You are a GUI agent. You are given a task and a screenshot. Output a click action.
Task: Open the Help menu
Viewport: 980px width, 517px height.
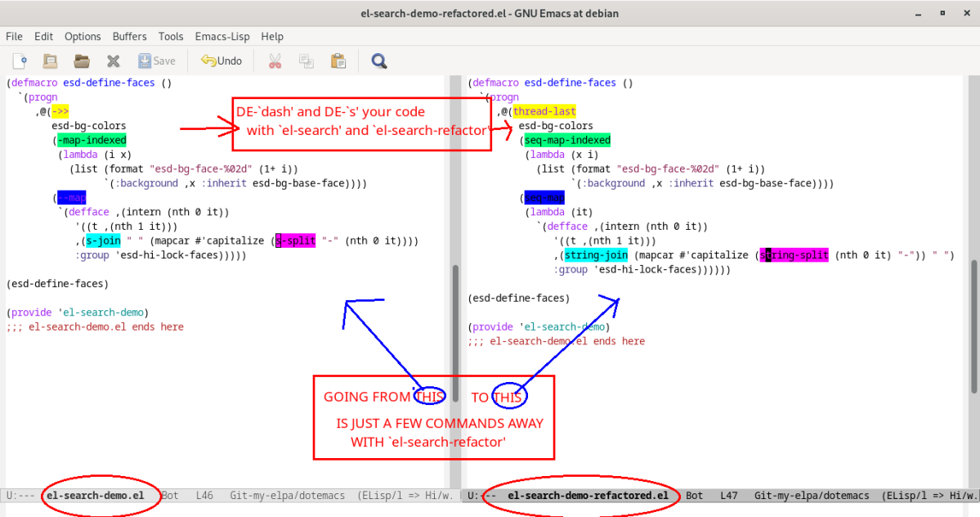(272, 36)
